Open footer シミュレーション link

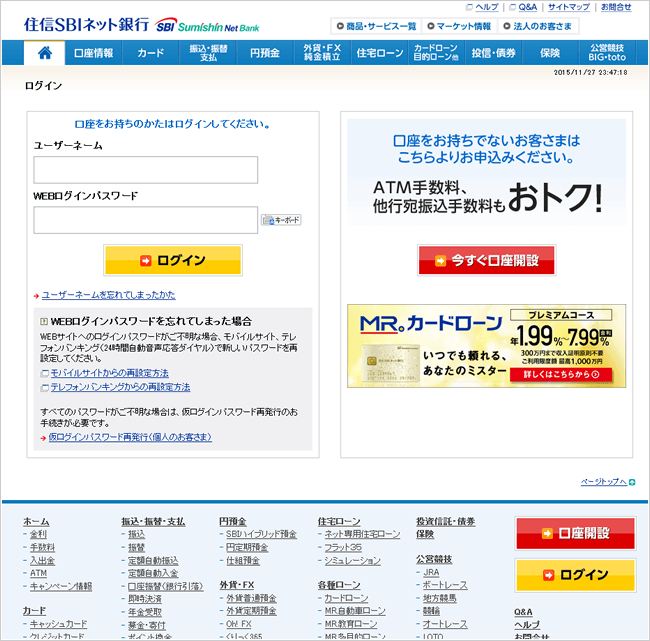pos(352,561)
